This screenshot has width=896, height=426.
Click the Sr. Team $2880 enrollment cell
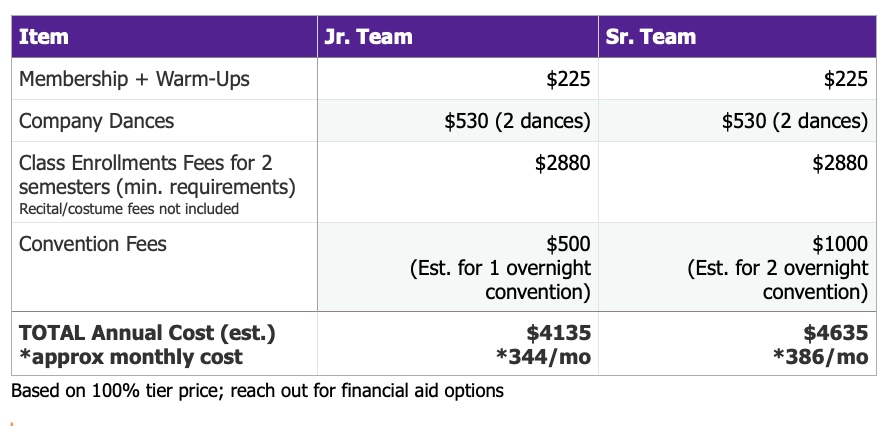point(737,182)
